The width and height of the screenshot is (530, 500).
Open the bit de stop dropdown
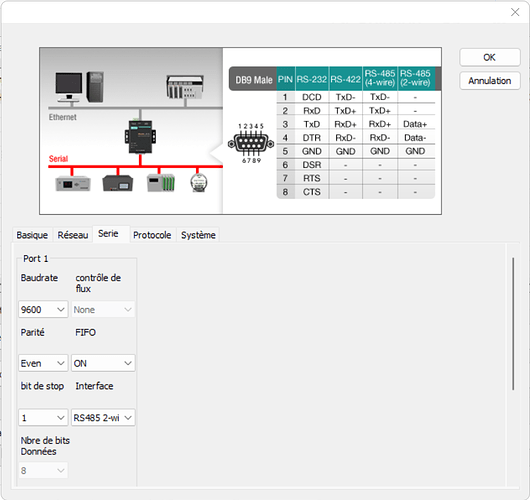click(43, 418)
